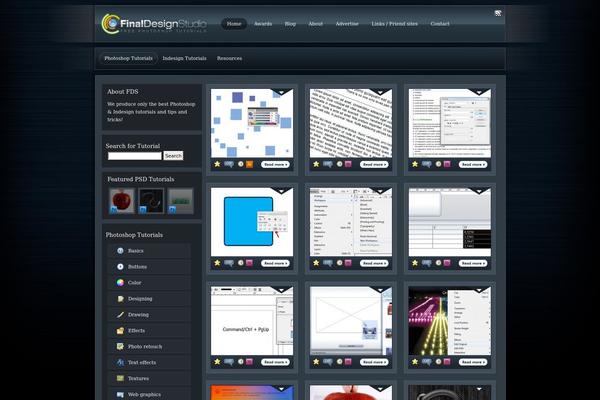Expand corner arrow on blue rounded rectangle card
The height and width of the screenshot is (400, 600).
coord(282,191)
